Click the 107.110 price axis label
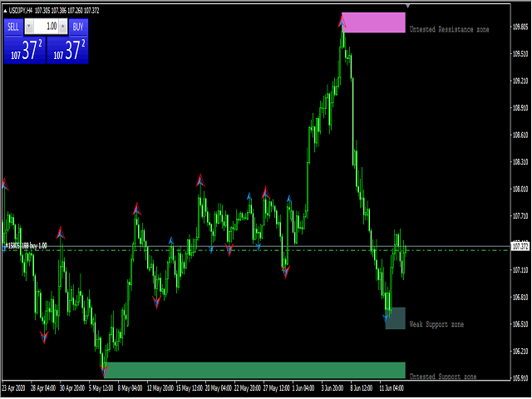The width and height of the screenshot is (532, 399). coord(520,270)
